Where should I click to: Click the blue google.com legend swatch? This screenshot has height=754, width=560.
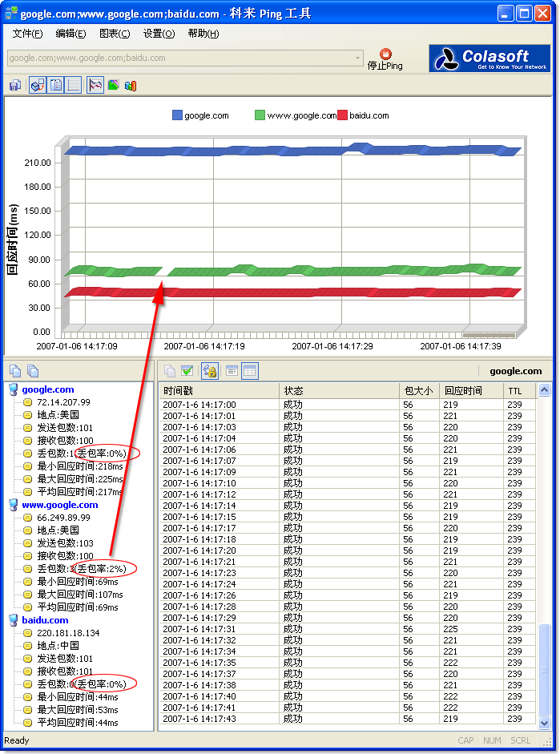(x=177, y=115)
